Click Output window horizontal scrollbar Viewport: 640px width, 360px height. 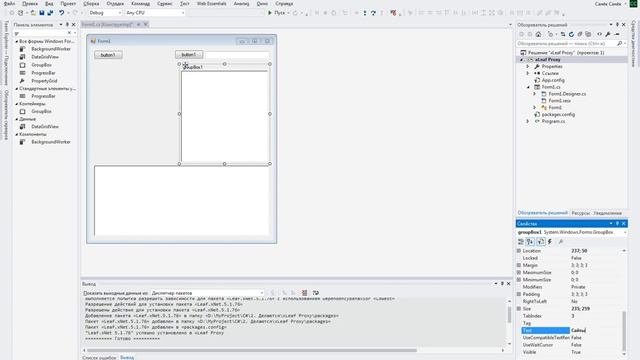coord(251,350)
